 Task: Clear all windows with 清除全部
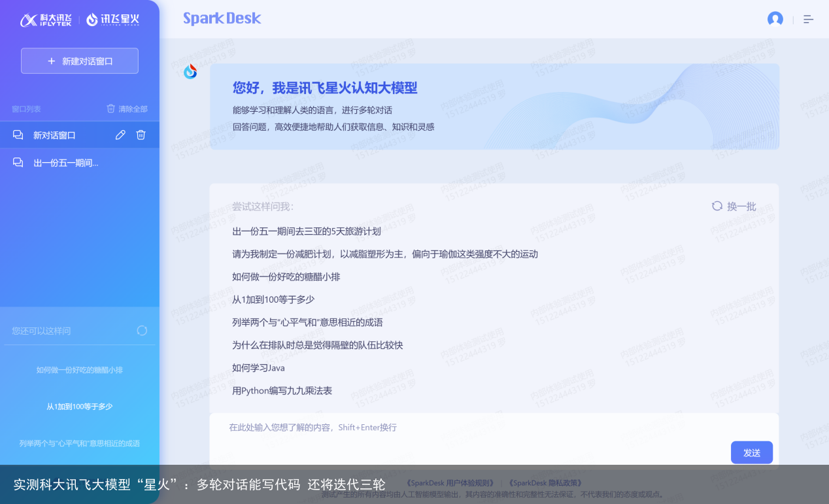coord(127,109)
